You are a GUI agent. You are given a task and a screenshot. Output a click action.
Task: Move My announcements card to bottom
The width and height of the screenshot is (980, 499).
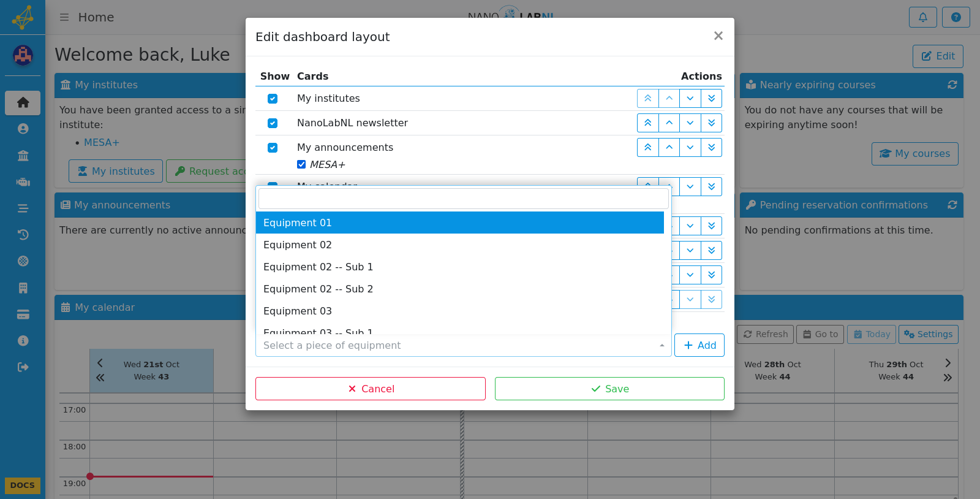point(712,147)
